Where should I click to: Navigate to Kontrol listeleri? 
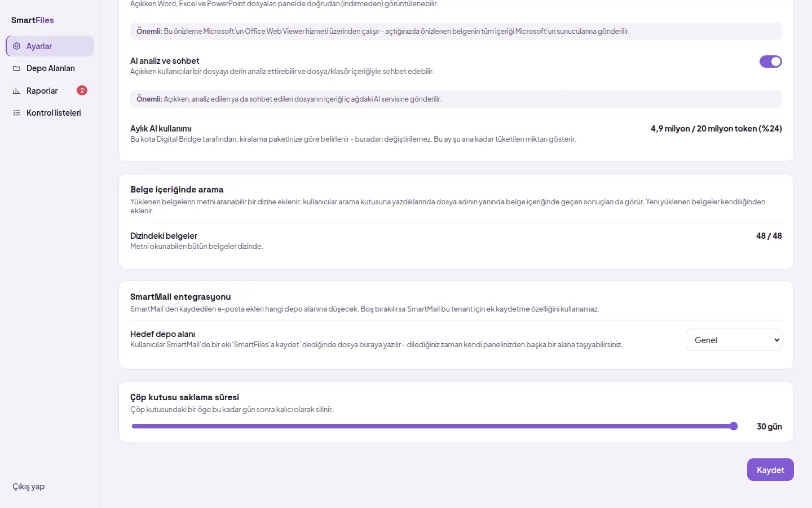[x=50, y=113]
